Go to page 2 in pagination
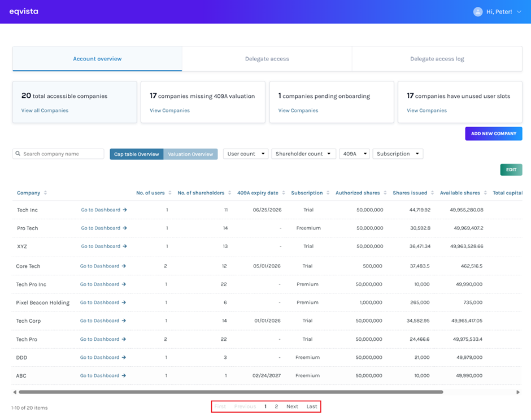Viewport: 531px width, 420px height. tap(276, 406)
